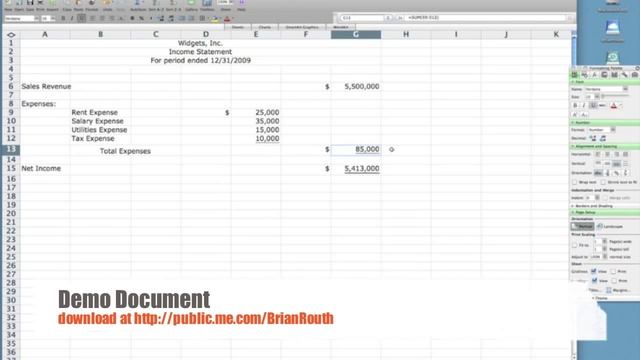Select the column G header

tap(356, 35)
